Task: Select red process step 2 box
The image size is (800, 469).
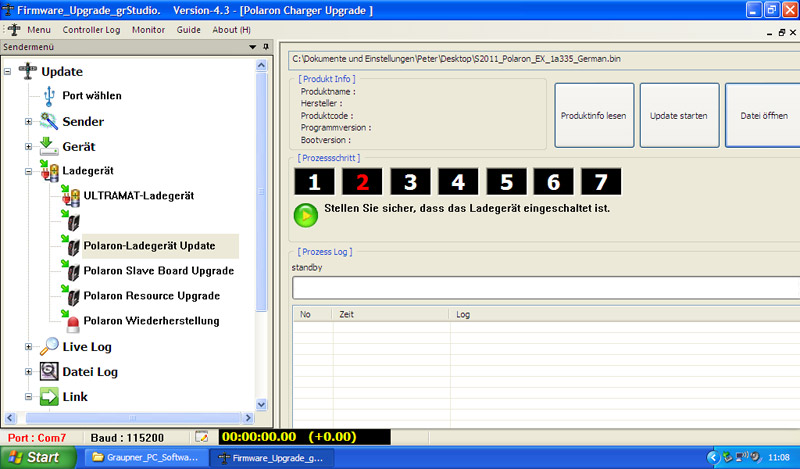Action: [x=362, y=182]
